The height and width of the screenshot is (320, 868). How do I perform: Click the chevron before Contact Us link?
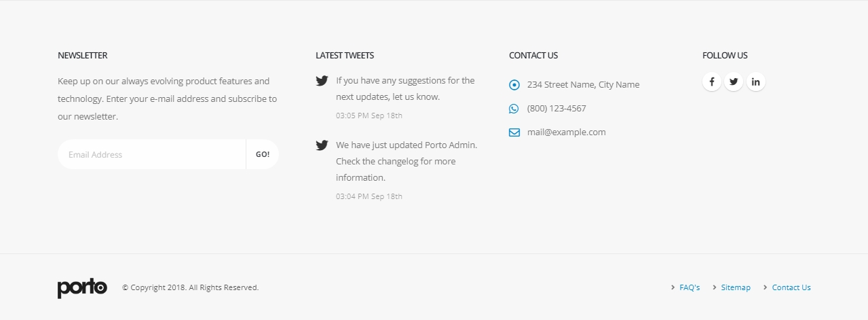pos(766,287)
